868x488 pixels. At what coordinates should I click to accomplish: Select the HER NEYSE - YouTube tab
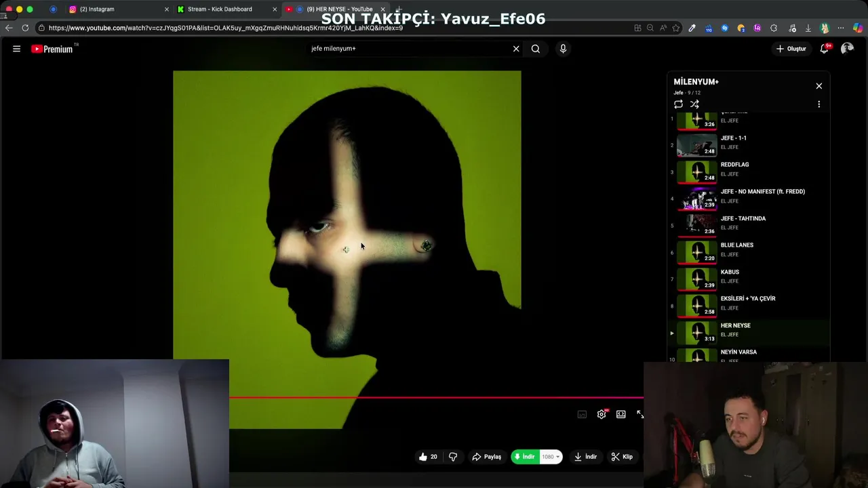click(336, 9)
